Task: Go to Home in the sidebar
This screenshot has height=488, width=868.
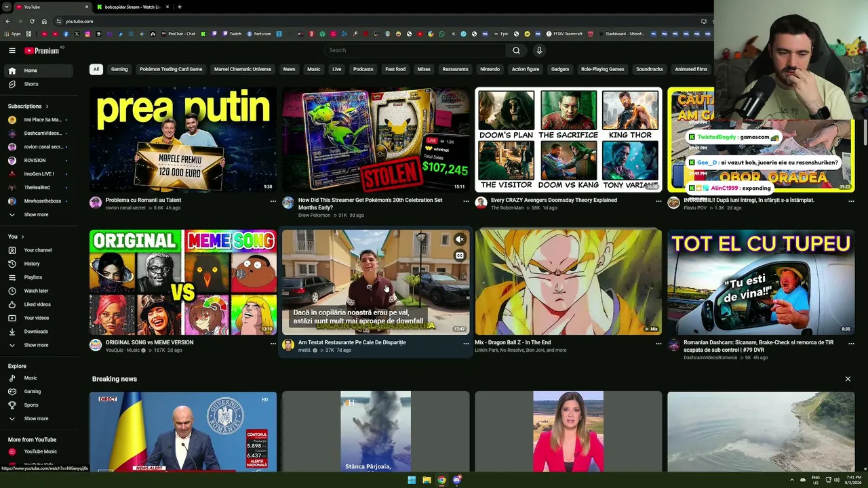Action: (38, 70)
